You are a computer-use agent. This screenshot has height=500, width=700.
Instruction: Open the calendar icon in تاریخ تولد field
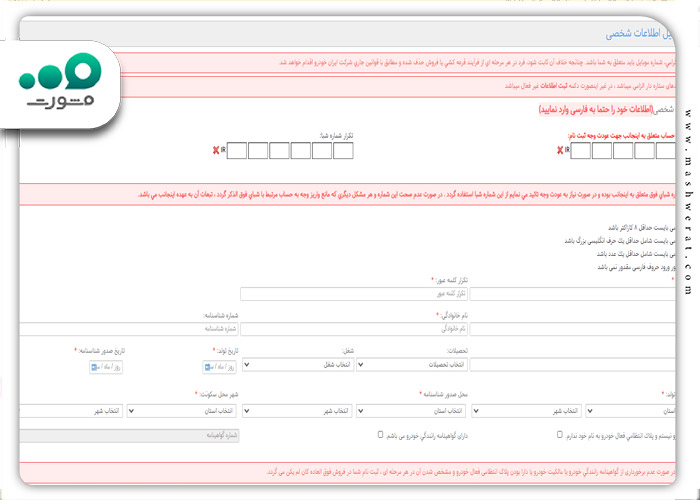pyautogui.click(x=207, y=367)
